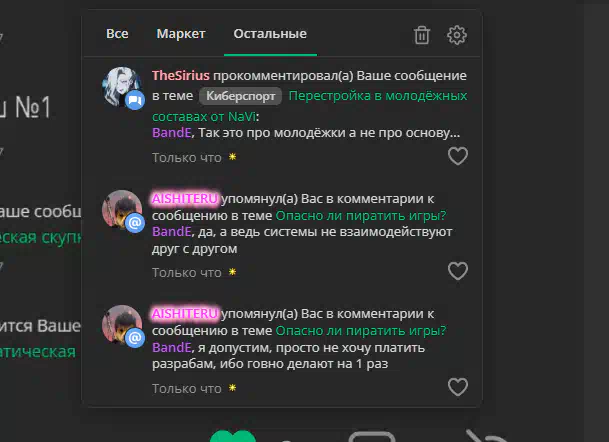609x442 pixels.
Task: Click the Киберспорт category tag
Action: (x=240, y=96)
